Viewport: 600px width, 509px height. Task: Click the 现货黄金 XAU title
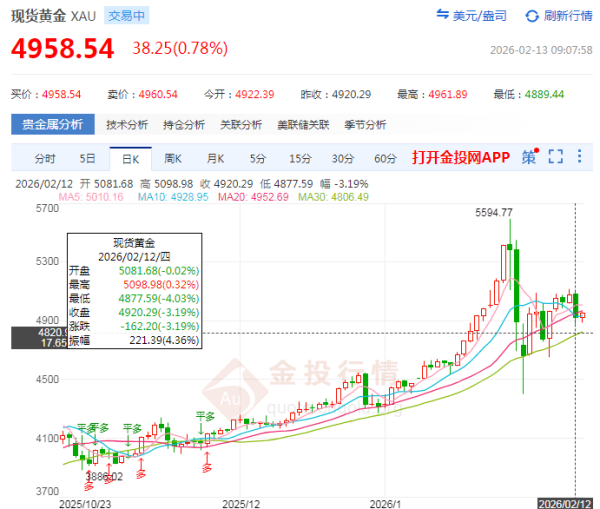coord(53,16)
